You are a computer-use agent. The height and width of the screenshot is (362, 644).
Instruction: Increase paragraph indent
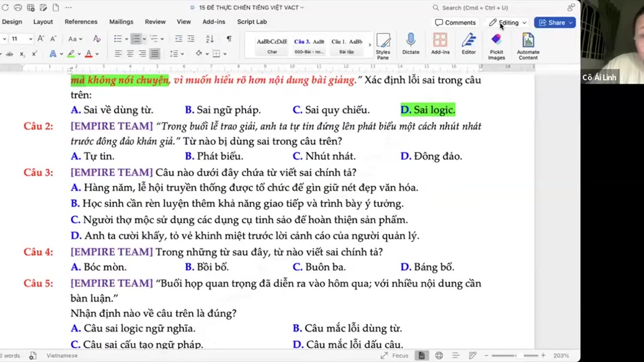click(x=191, y=39)
